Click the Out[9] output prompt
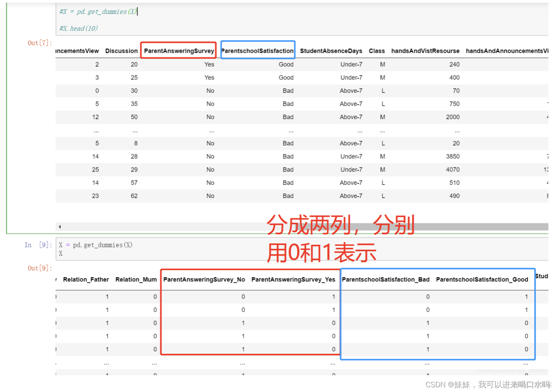 coord(40,269)
